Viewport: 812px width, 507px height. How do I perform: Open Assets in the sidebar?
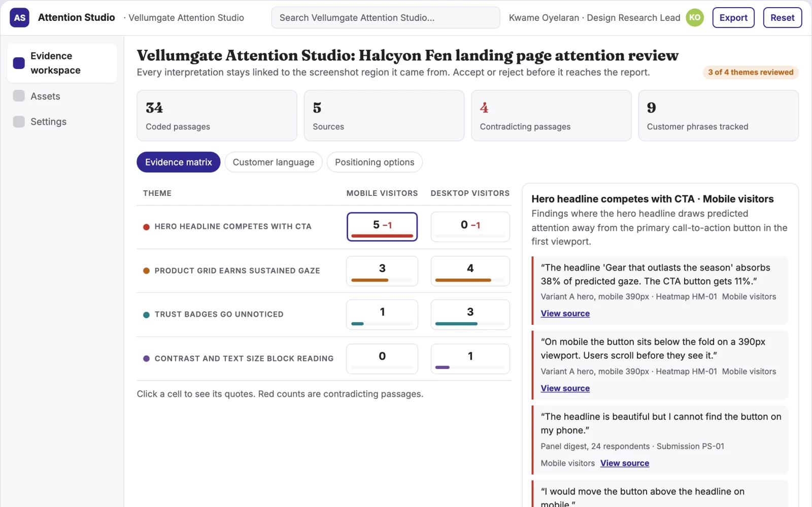[x=62, y=96]
